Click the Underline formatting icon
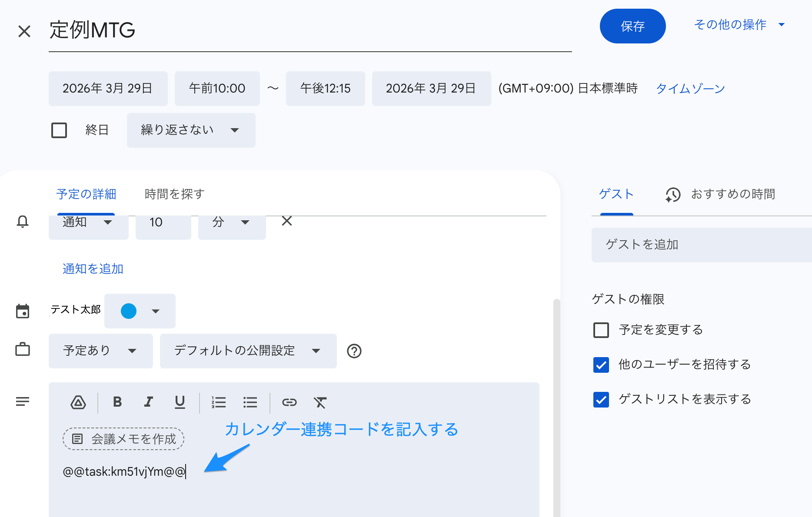This screenshot has height=517, width=812. tap(180, 402)
